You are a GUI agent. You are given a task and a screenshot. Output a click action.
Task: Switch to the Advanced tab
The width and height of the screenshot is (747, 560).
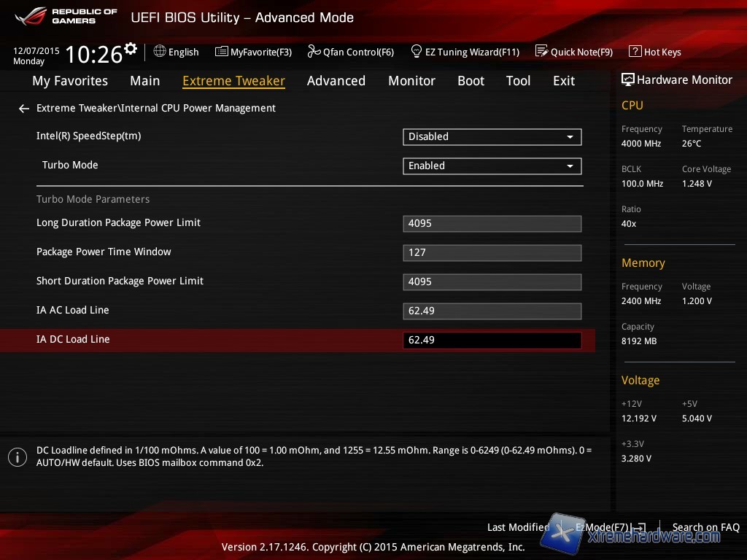click(x=336, y=81)
